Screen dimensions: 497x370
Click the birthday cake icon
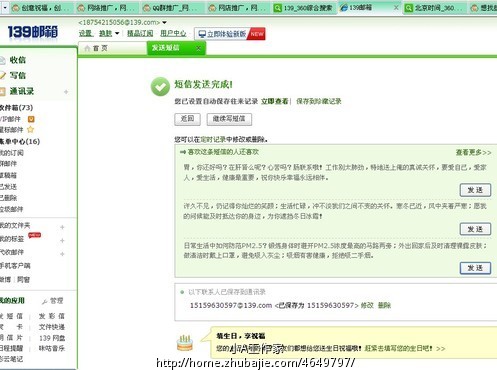tap(185, 343)
